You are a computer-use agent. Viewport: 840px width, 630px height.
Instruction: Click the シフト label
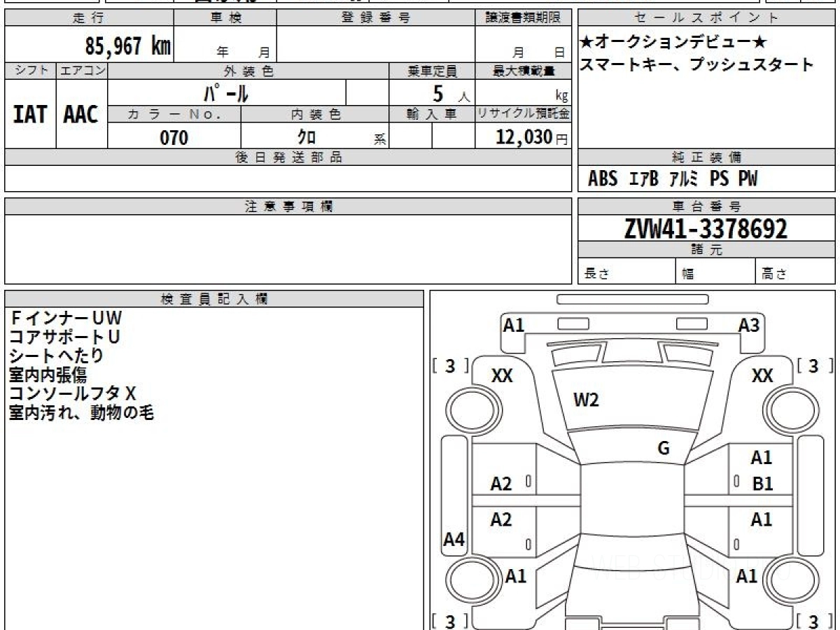click(x=30, y=71)
